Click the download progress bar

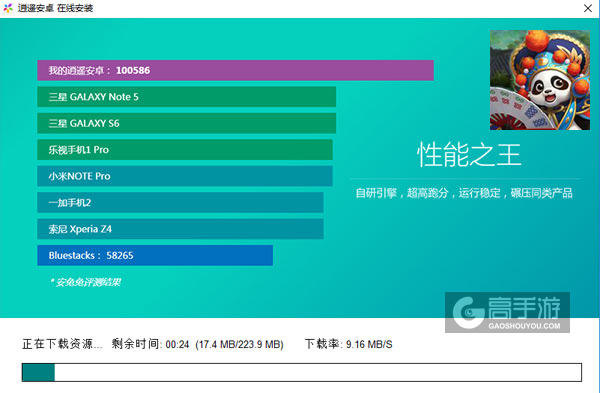point(302,372)
